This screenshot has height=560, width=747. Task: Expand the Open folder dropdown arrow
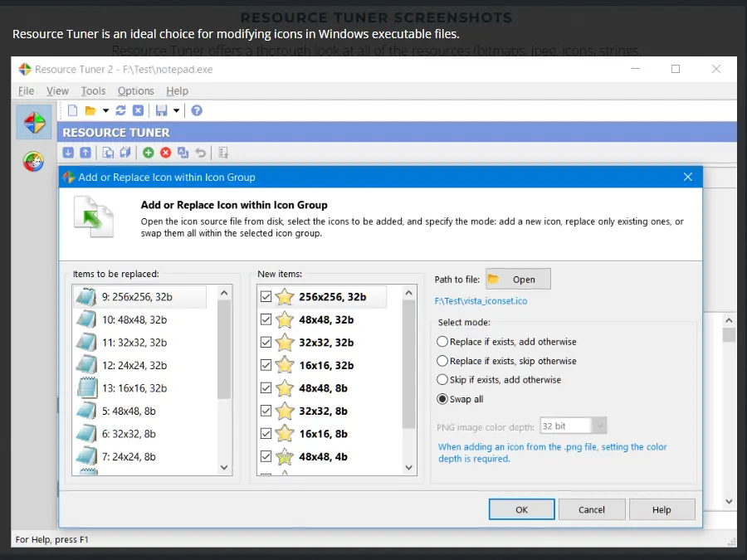pyautogui.click(x=105, y=111)
